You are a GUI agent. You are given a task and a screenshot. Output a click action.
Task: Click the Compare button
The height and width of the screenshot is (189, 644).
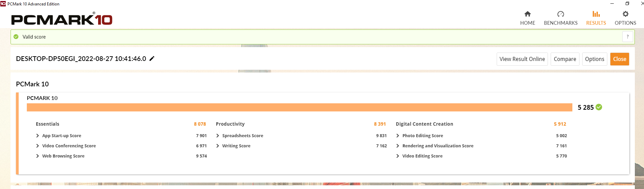click(x=565, y=59)
